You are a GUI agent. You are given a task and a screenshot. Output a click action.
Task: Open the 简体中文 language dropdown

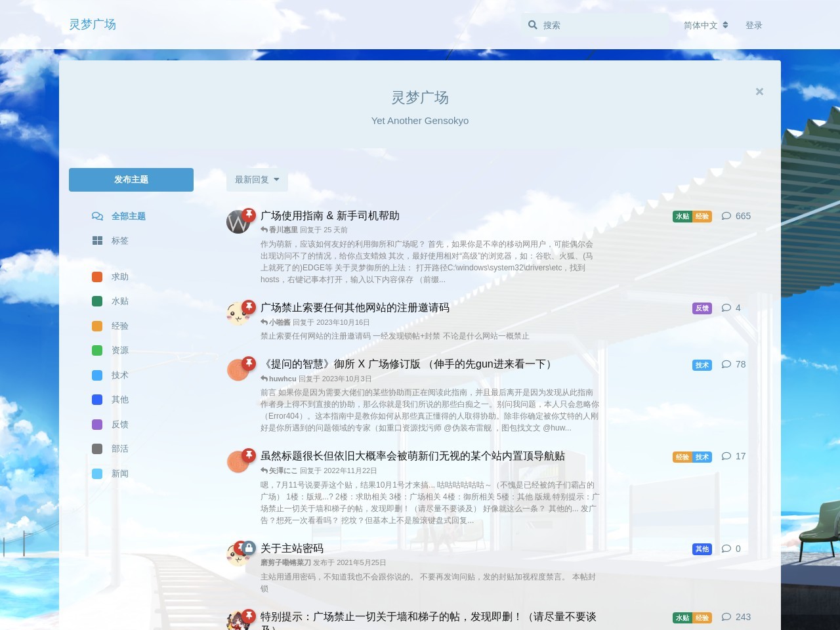[x=705, y=25]
